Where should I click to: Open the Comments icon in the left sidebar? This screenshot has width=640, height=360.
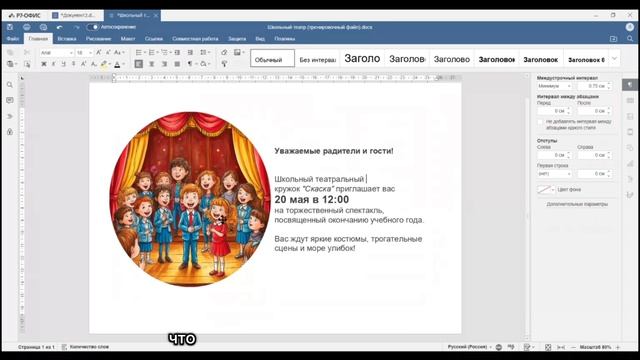pyautogui.click(x=10, y=100)
